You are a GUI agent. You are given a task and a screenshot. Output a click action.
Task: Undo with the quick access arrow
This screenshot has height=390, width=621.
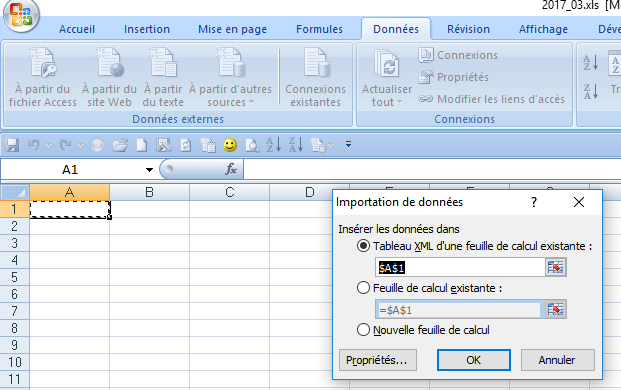click(34, 145)
